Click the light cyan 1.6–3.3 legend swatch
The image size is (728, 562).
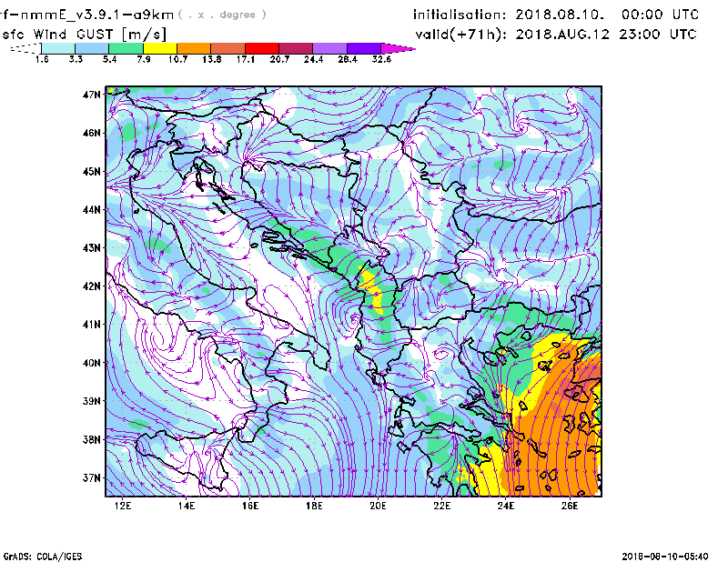point(58,48)
